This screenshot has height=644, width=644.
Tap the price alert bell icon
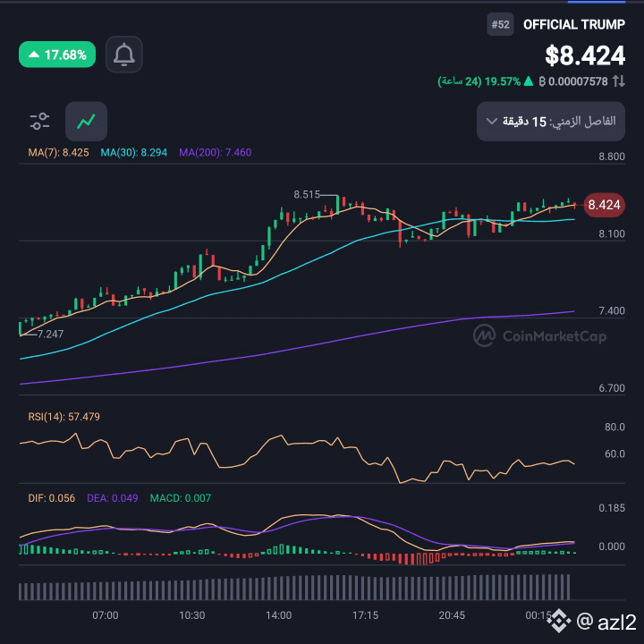click(x=124, y=55)
